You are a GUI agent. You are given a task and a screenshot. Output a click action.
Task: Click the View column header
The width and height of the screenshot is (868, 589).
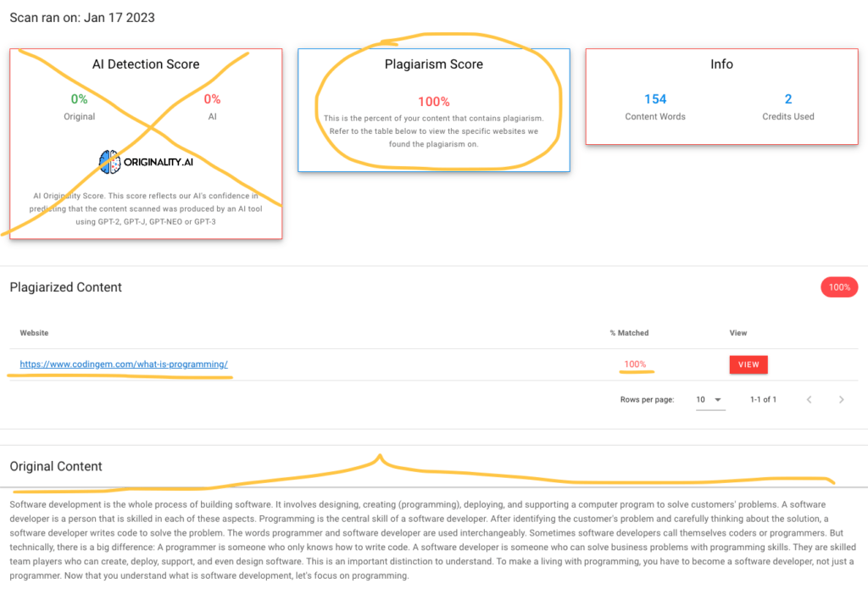pos(738,333)
